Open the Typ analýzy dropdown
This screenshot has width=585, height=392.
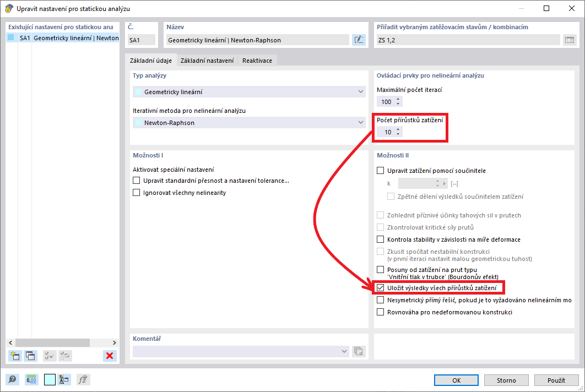[361, 91]
